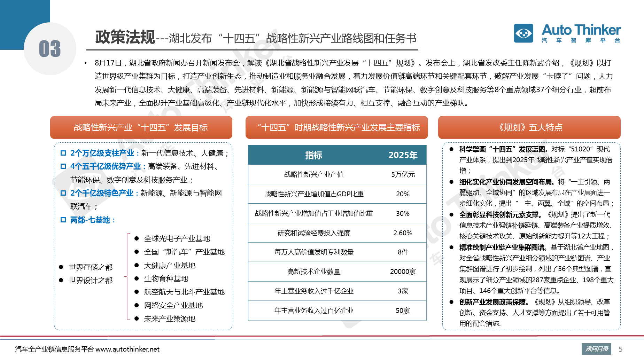Click the 航空航天与北斗产业基地 bullet item
The height and width of the screenshot is (362, 644).
pos(185,292)
